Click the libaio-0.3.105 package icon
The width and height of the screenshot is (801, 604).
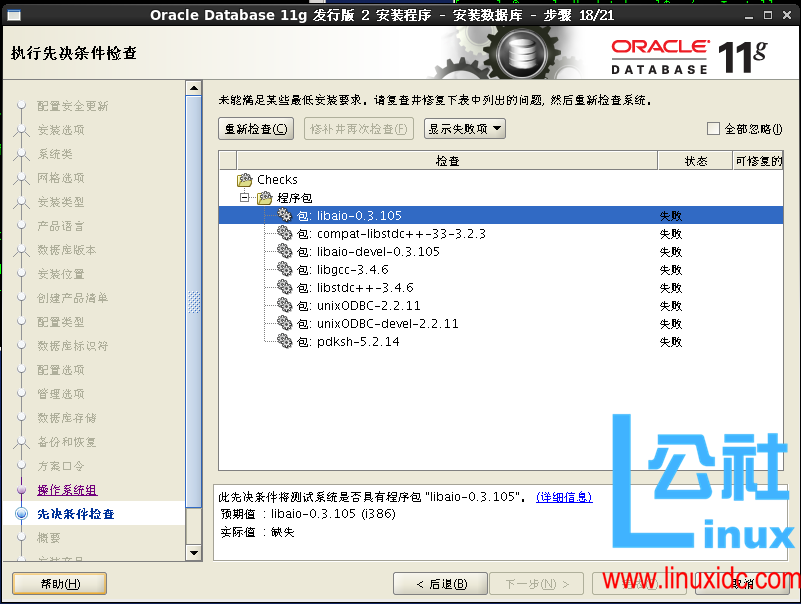(x=283, y=215)
